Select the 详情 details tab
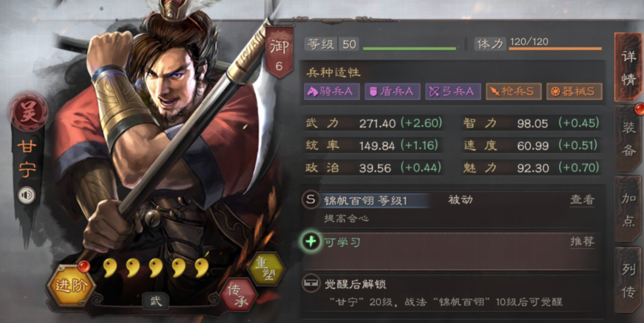644x323 pixels. pos(629,67)
